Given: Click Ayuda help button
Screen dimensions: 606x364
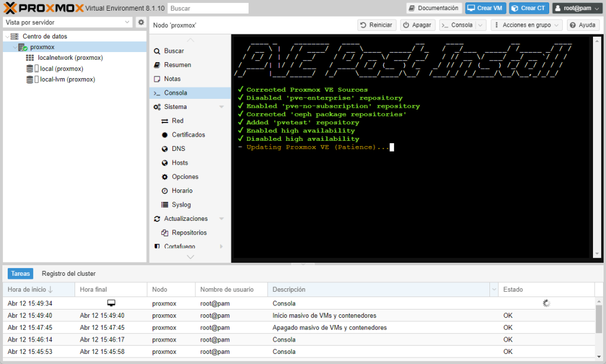Looking at the screenshot, I should 583,25.
